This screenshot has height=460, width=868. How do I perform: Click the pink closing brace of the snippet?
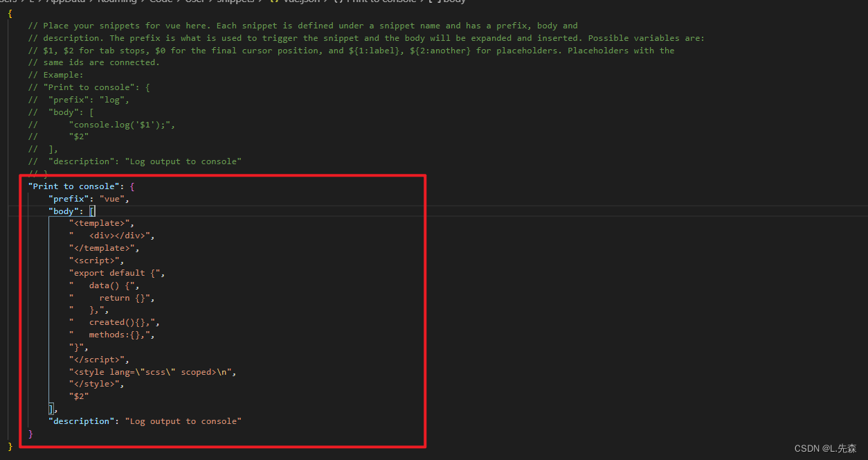(30, 434)
